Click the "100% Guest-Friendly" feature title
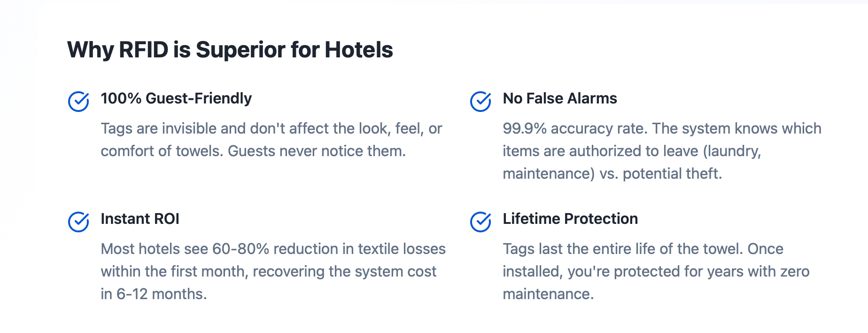The height and width of the screenshot is (333, 868). point(176,98)
